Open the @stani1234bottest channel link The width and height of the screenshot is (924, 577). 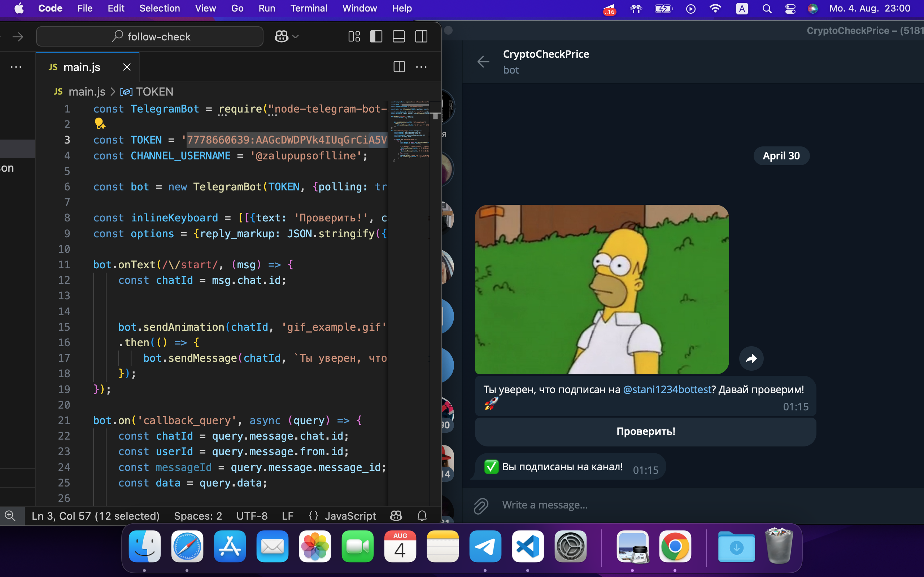coord(667,389)
